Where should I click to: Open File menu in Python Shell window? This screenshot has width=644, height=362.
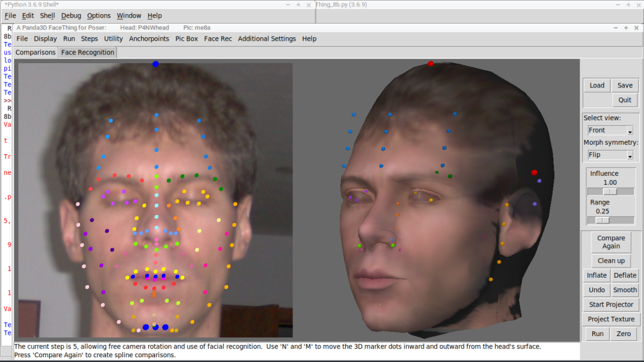click(10, 15)
